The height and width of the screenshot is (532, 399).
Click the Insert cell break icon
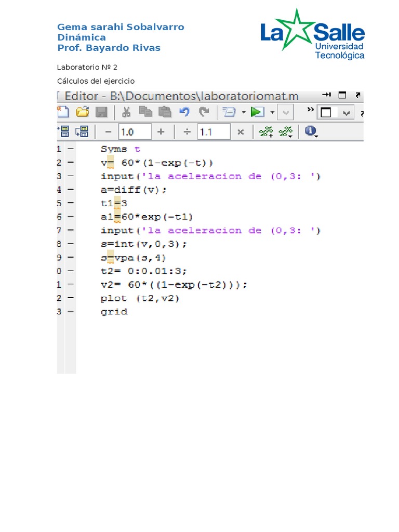[266, 131]
